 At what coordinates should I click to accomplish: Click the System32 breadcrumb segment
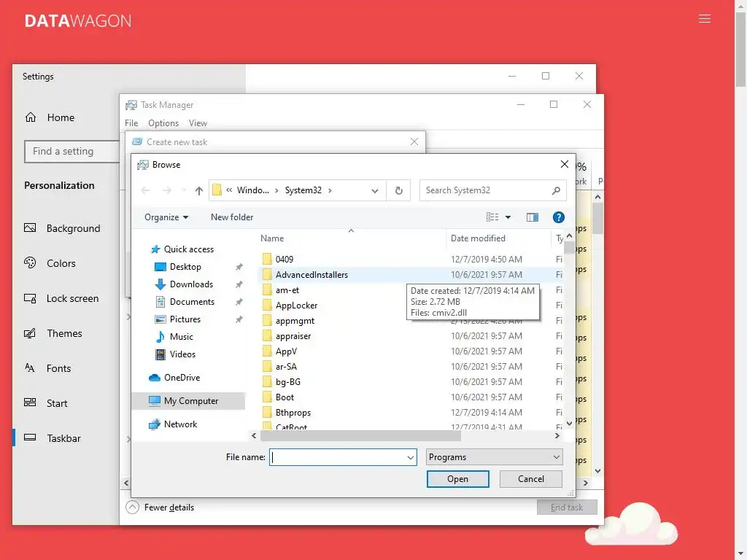pos(303,190)
